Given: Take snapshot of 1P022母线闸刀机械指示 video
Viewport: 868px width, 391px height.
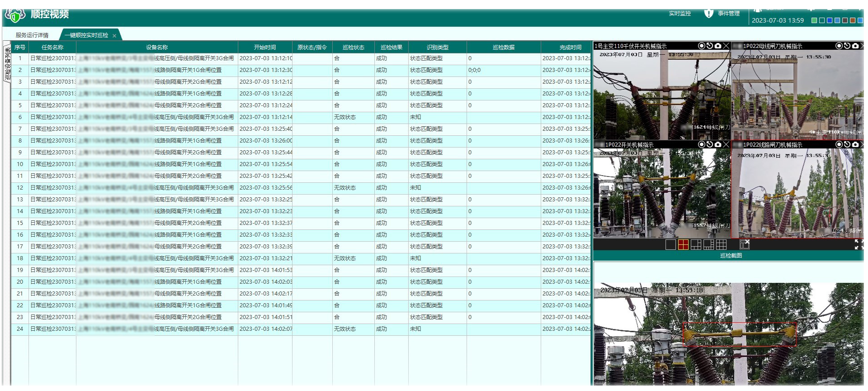Looking at the screenshot, I should coord(855,46).
